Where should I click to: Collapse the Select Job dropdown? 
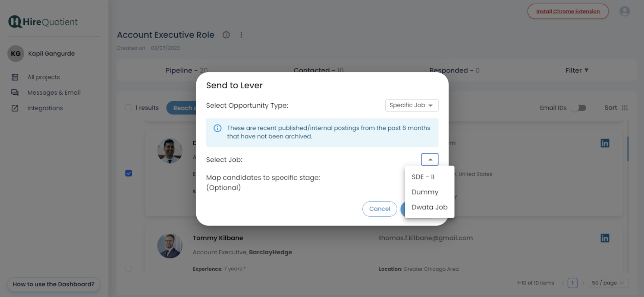tap(429, 159)
